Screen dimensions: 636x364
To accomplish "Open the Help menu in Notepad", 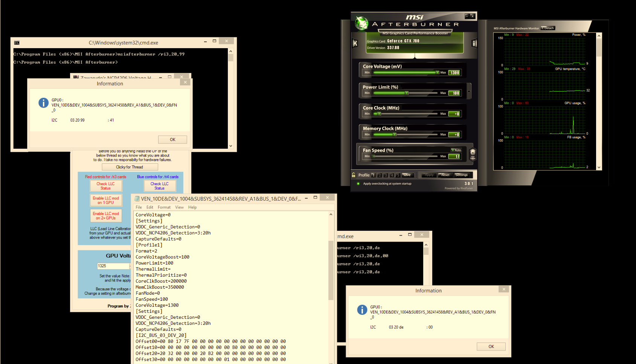I will pos(192,207).
